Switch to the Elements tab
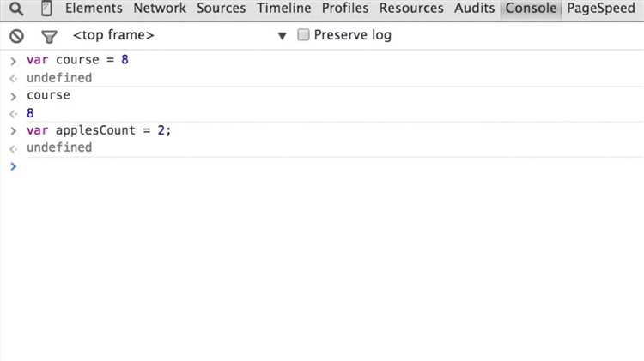The width and height of the screenshot is (644, 361). [95, 9]
